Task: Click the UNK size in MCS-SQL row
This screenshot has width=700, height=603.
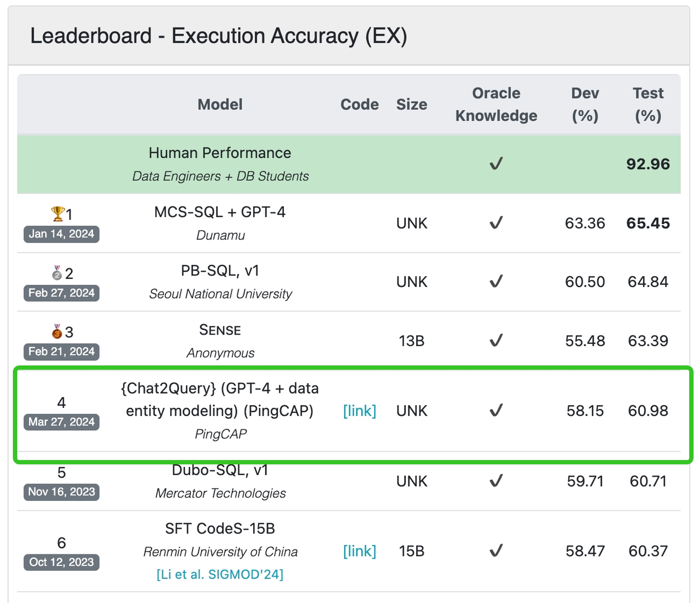Action: (412, 223)
